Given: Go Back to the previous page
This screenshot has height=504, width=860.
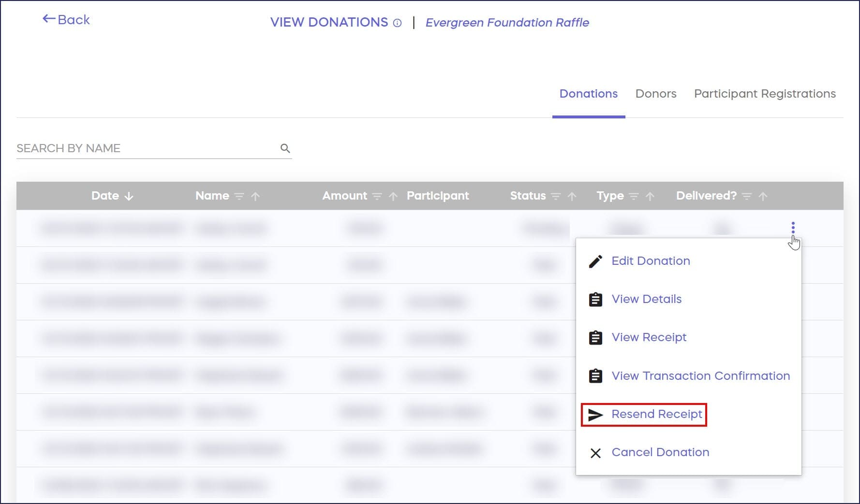Looking at the screenshot, I should pos(66,20).
